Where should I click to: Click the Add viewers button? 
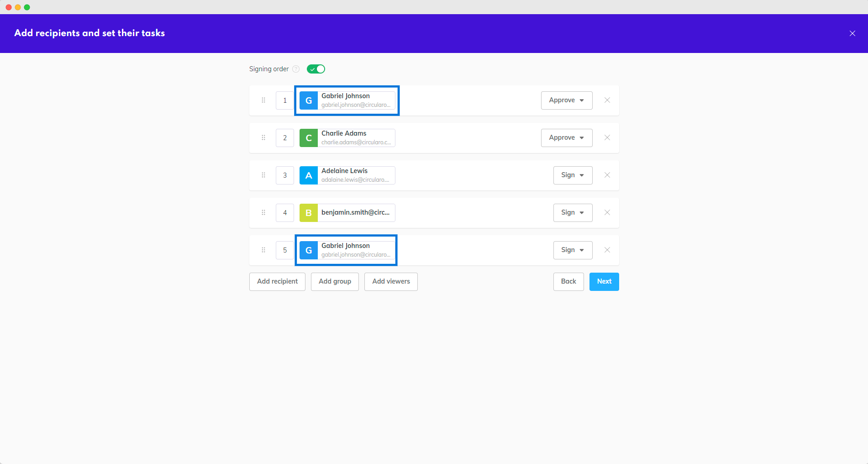click(x=391, y=282)
